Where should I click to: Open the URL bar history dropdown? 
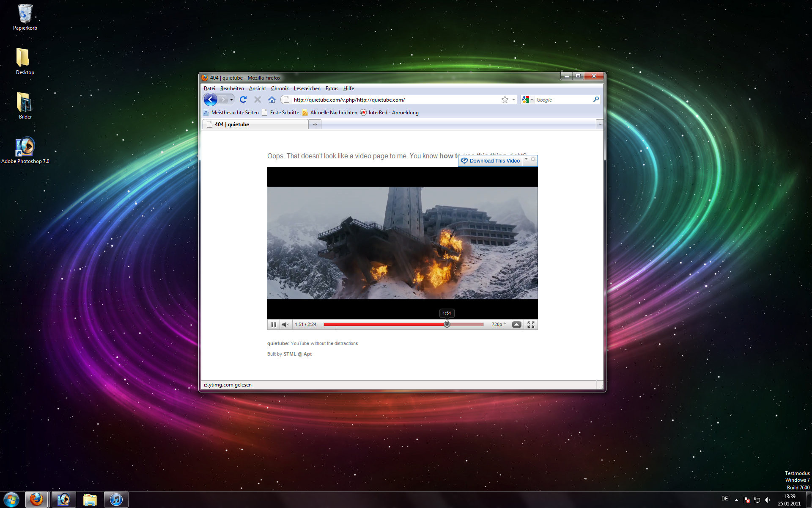click(x=513, y=99)
